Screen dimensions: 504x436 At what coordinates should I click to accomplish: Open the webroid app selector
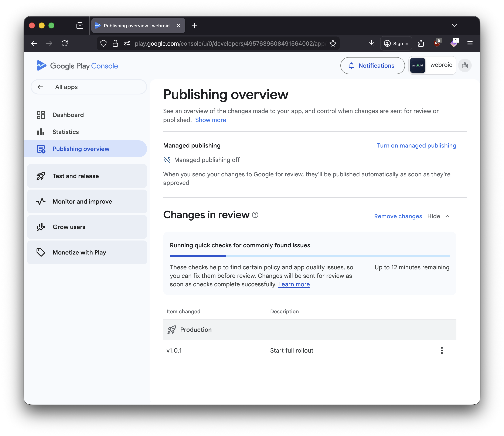(x=432, y=65)
